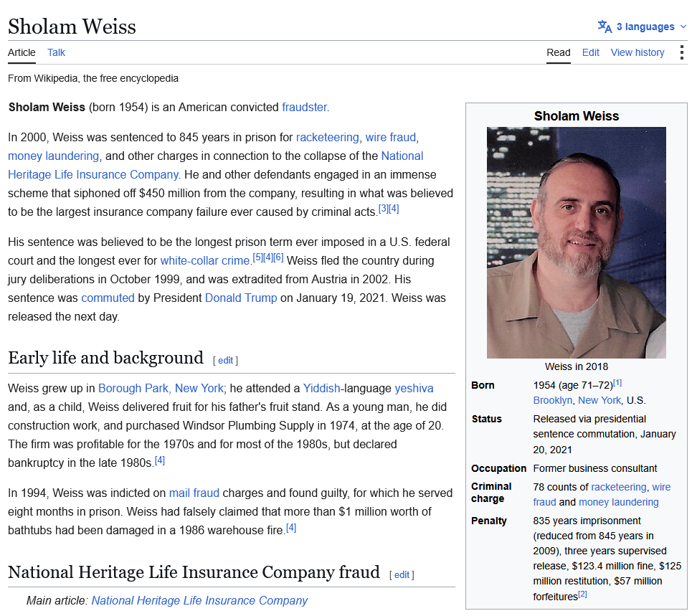Screen dimensions: 692x616
Task: Open the fraudster link
Action: [x=305, y=108]
